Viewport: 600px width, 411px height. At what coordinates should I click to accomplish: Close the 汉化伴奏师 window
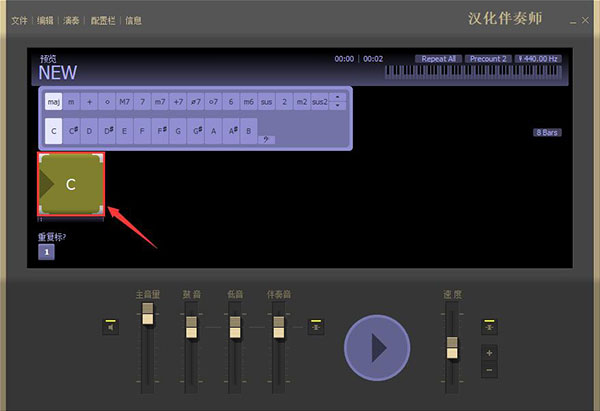[x=585, y=20]
